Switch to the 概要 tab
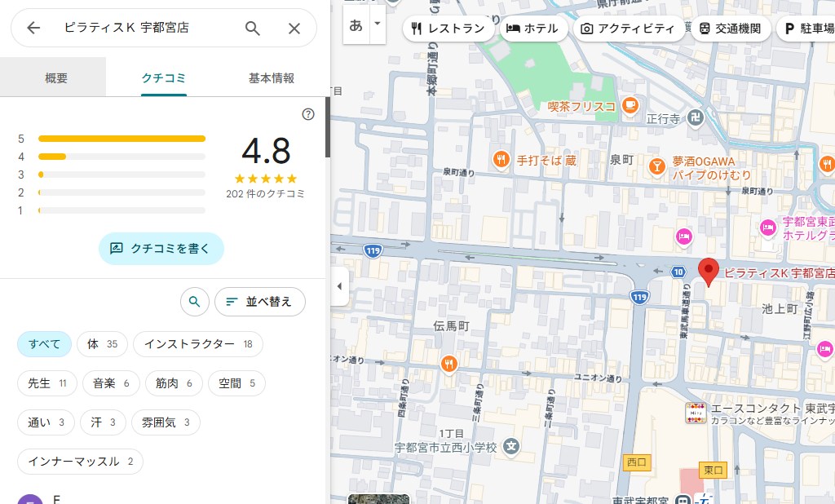 pos(56,78)
